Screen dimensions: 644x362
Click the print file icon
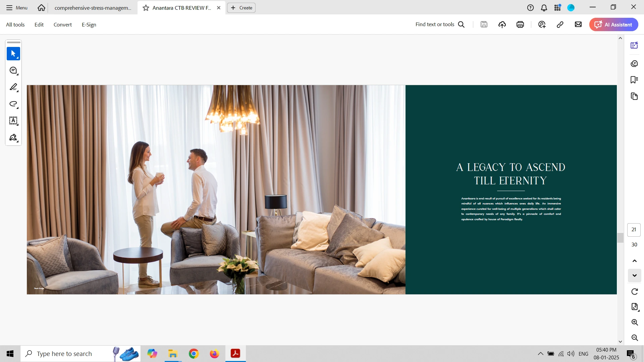(520, 24)
